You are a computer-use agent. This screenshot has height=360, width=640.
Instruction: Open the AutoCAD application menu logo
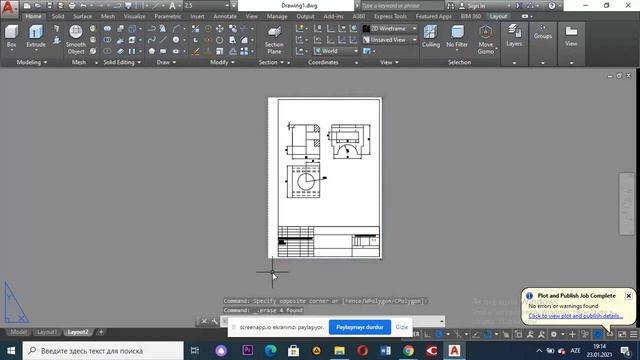click(9, 8)
